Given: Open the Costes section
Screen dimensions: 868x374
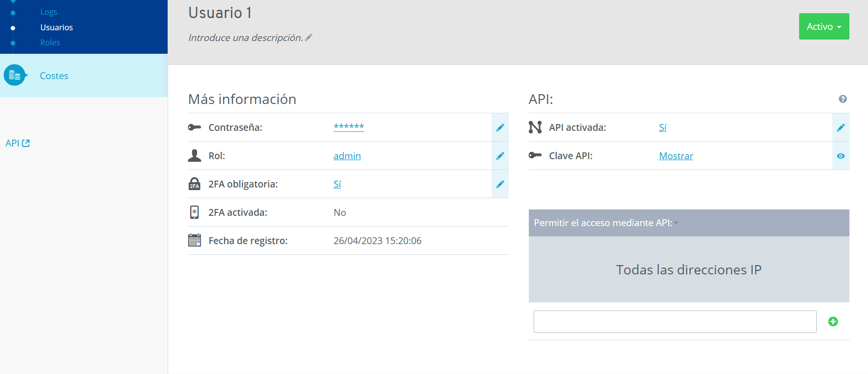Looking at the screenshot, I should [84, 76].
